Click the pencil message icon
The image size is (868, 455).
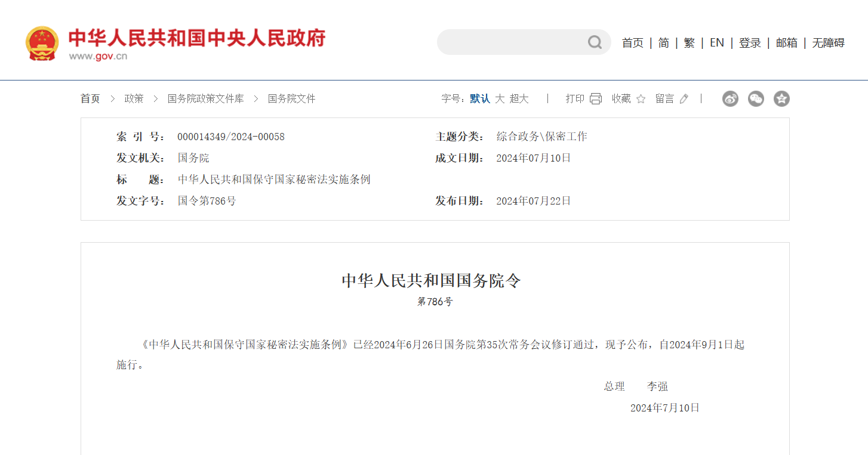(x=684, y=99)
